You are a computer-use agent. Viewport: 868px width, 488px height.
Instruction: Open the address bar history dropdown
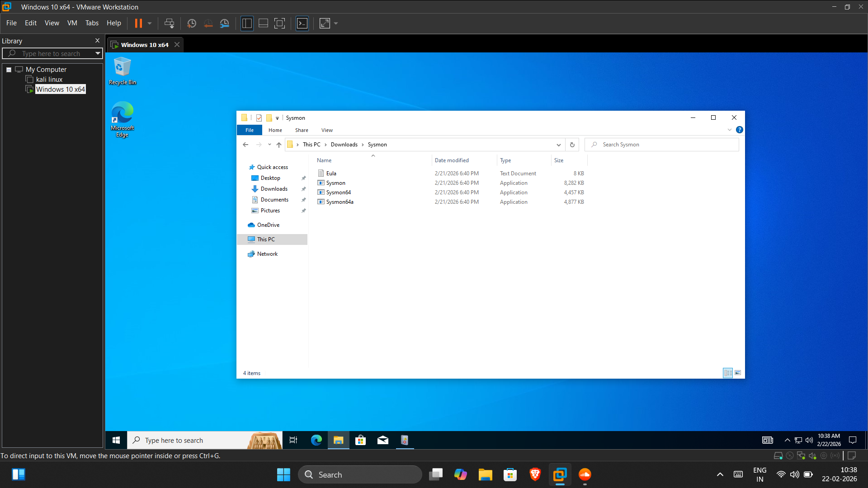[559, 145]
